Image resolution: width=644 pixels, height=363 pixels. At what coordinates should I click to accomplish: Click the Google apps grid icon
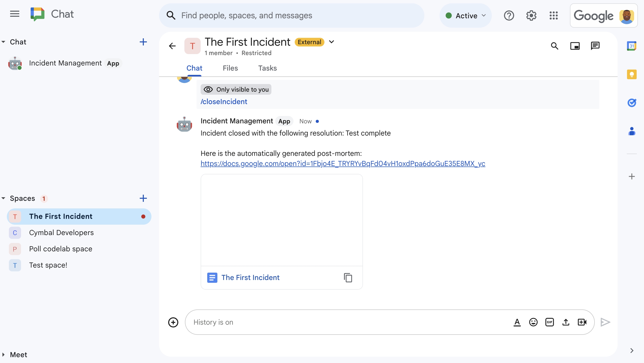[x=554, y=15]
